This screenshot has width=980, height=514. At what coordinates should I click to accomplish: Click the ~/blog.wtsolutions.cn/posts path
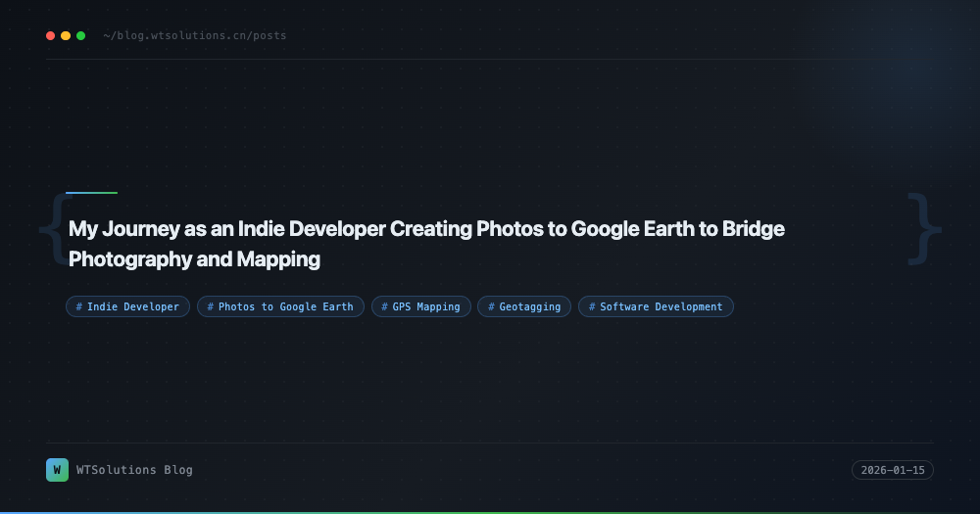tap(195, 35)
